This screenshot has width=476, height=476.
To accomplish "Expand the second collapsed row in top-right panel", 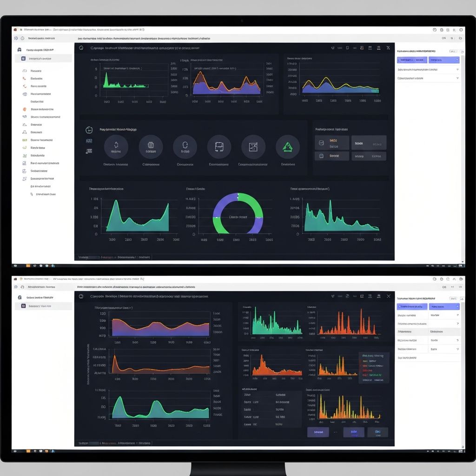I will [457, 78].
